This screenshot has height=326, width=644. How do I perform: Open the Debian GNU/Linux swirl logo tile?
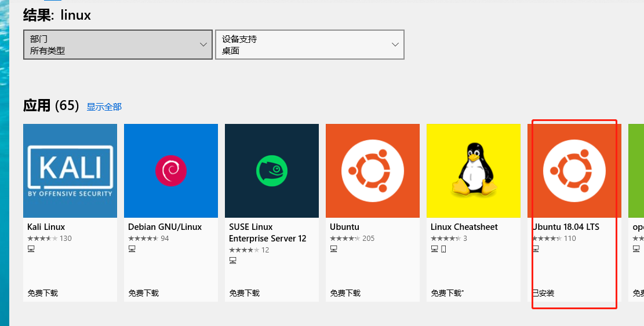tap(171, 171)
